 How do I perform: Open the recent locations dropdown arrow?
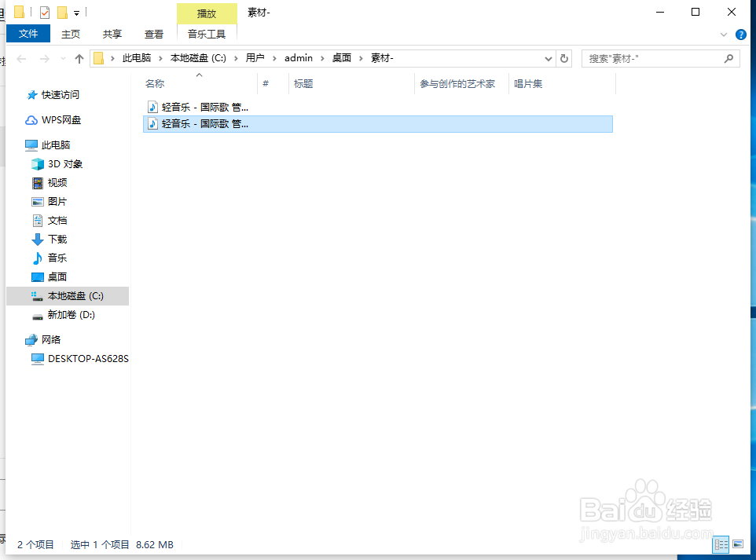pyautogui.click(x=63, y=59)
